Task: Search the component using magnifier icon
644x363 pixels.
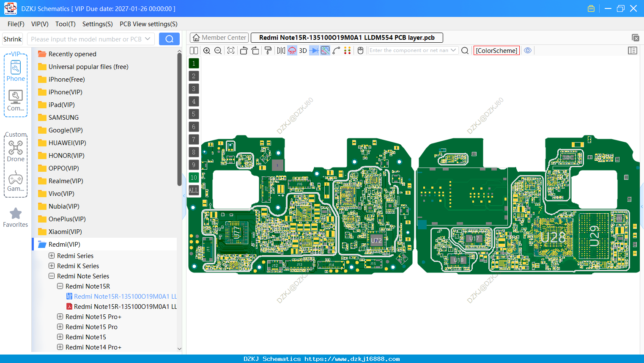Action: coord(465,50)
